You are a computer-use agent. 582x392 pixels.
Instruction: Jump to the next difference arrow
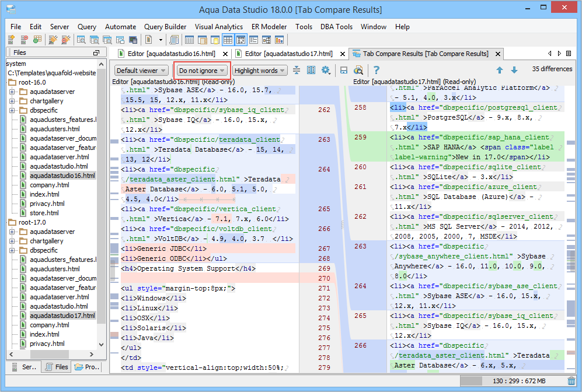(x=514, y=70)
